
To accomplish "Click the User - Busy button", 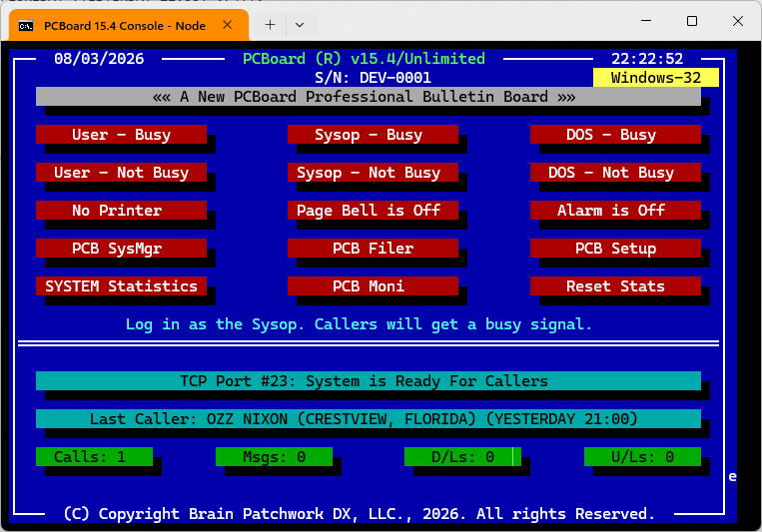I will (121, 134).
